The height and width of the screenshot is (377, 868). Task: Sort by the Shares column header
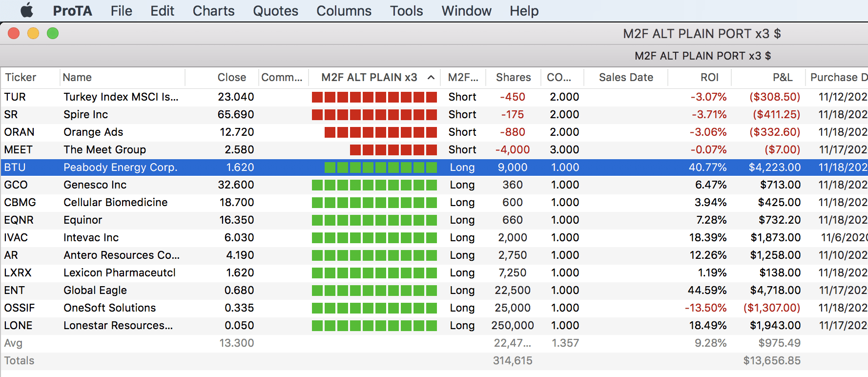click(514, 77)
